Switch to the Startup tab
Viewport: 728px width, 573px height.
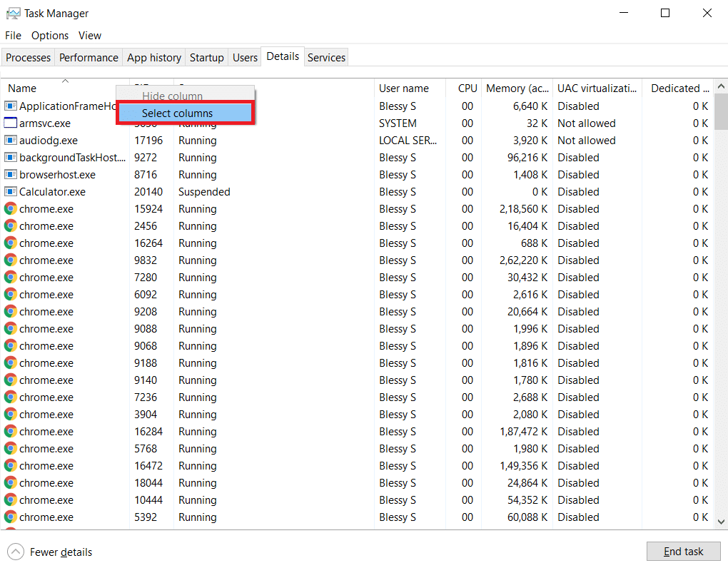[206, 58]
